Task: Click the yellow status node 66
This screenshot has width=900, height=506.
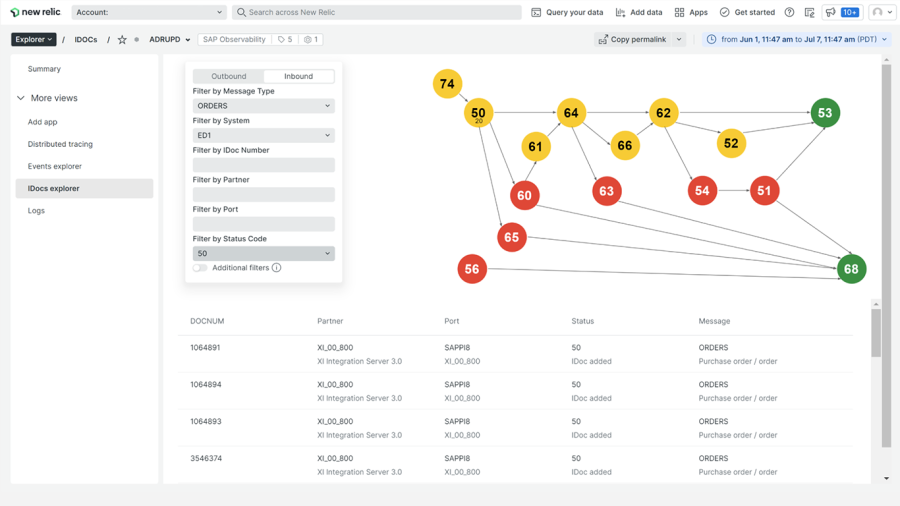Action: tap(625, 146)
